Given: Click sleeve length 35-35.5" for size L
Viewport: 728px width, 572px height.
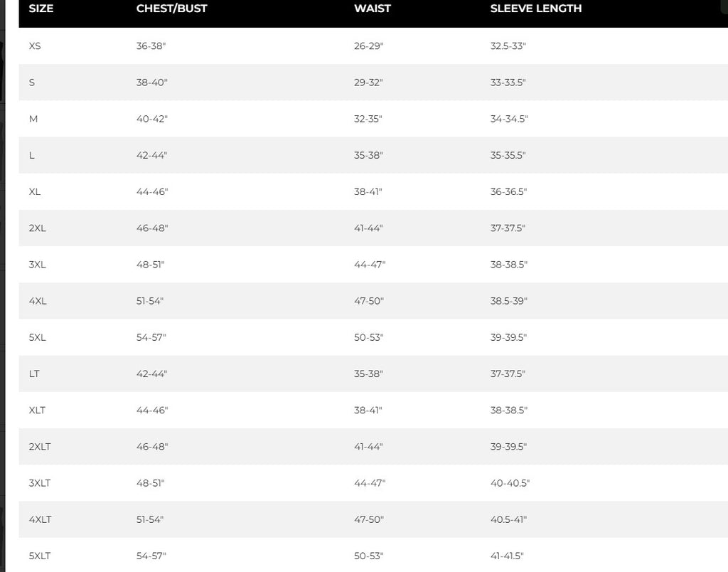Looking at the screenshot, I should click(x=508, y=155).
